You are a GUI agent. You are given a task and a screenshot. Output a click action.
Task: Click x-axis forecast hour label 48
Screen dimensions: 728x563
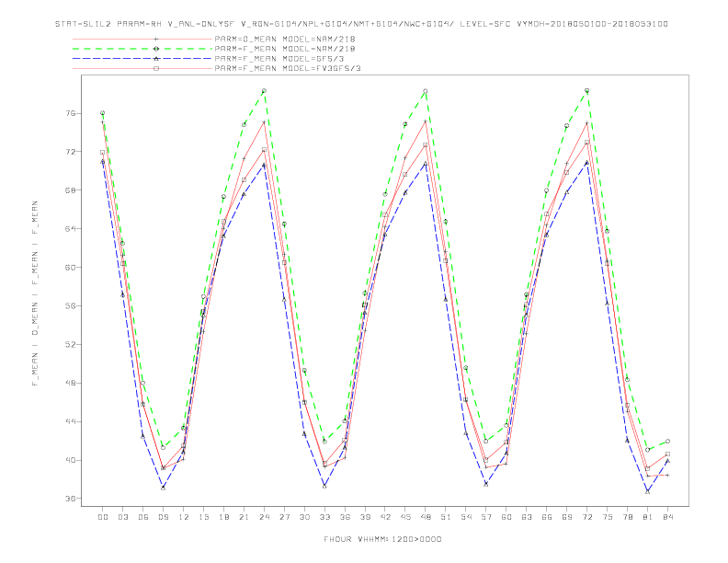pos(426,517)
